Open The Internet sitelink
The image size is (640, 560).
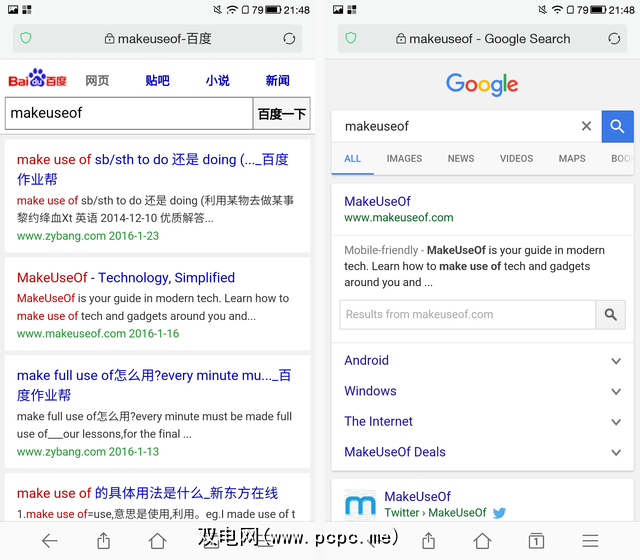(378, 421)
